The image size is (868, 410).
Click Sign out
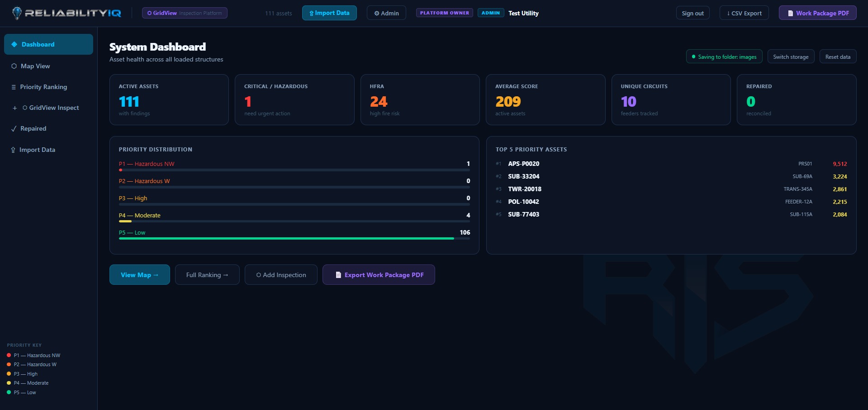(693, 13)
